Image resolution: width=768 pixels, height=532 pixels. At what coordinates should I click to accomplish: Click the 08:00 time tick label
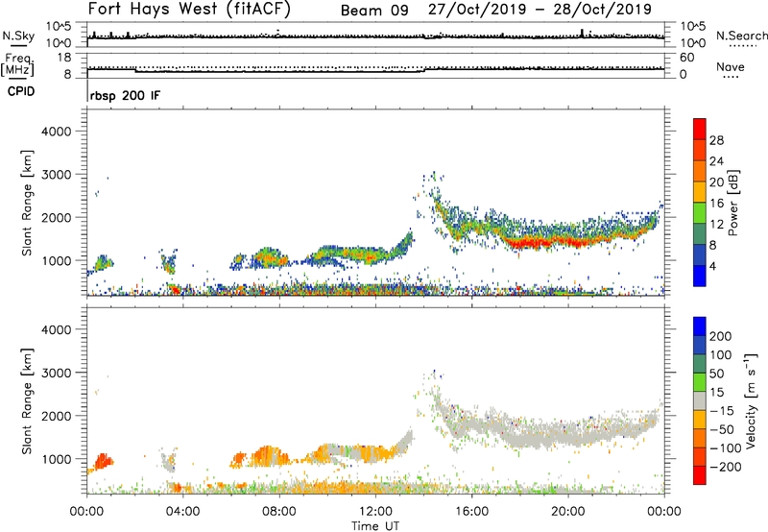coord(279,512)
